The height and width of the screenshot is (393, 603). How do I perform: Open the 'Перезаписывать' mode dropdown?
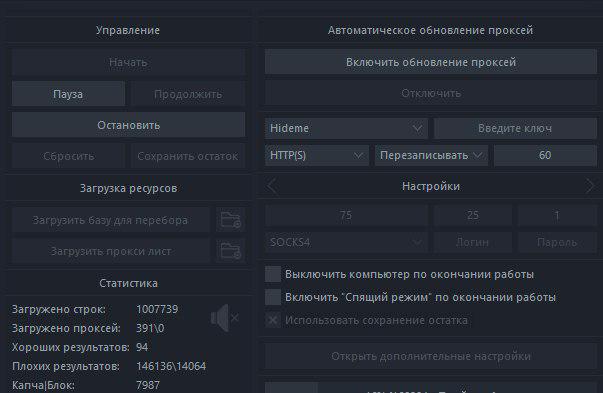[431, 155]
